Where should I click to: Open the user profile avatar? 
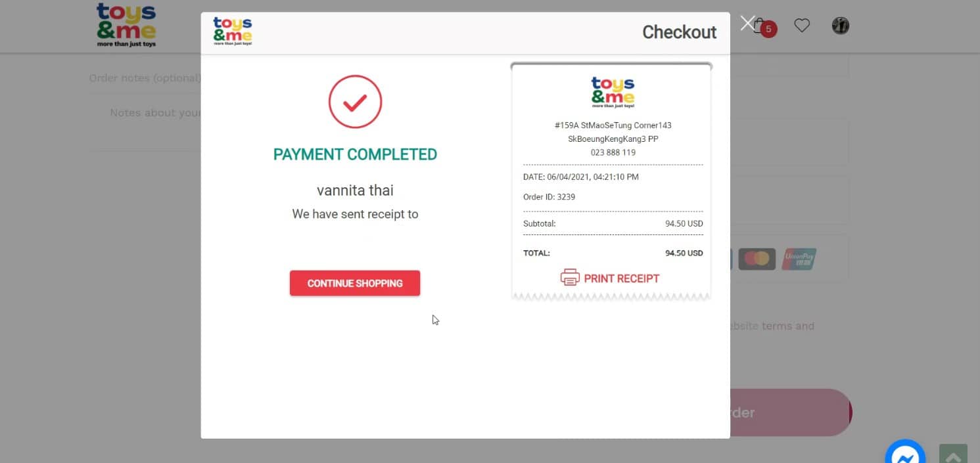coord(840,26)
